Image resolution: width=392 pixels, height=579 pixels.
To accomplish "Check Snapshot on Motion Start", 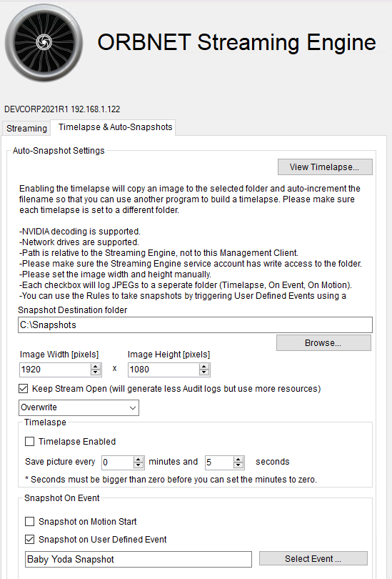I will (x=29, y=521).
